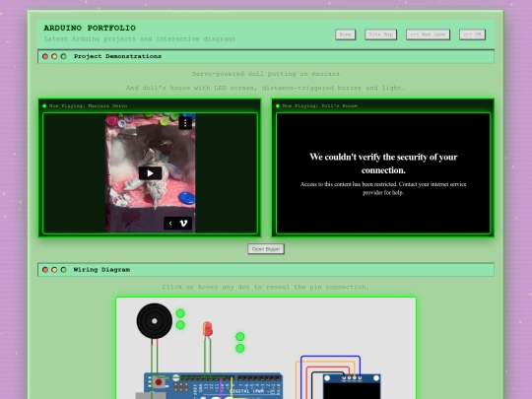Image resolution: width=532 pixels, height=399 pixels.
Task: Click the Project Demonstrations heading text
Action: [117, 56]
